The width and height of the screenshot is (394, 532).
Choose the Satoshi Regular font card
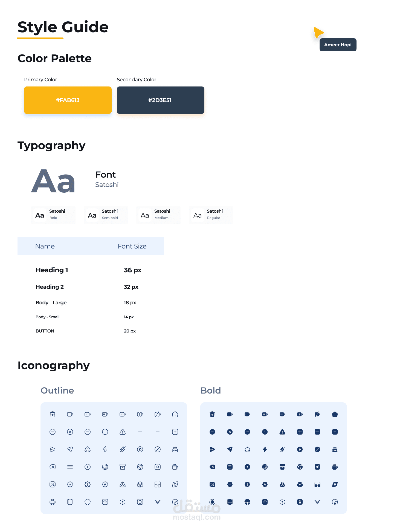[211, 215]
